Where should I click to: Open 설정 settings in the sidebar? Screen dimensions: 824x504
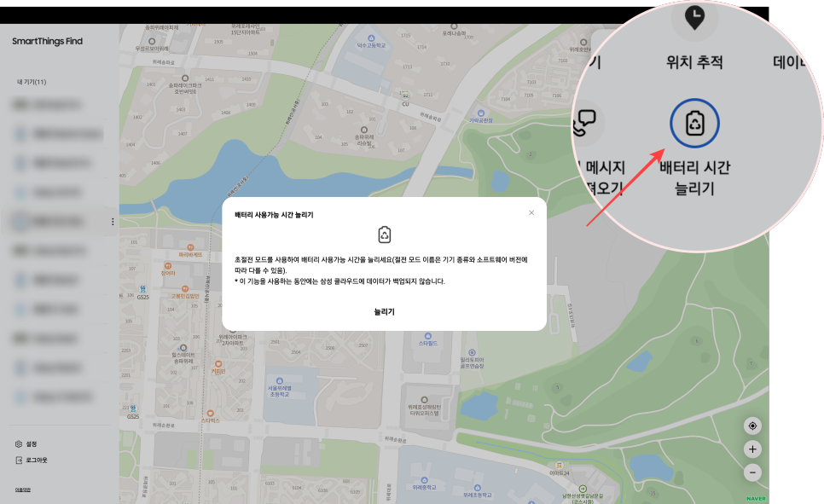(x=26, y=444)
